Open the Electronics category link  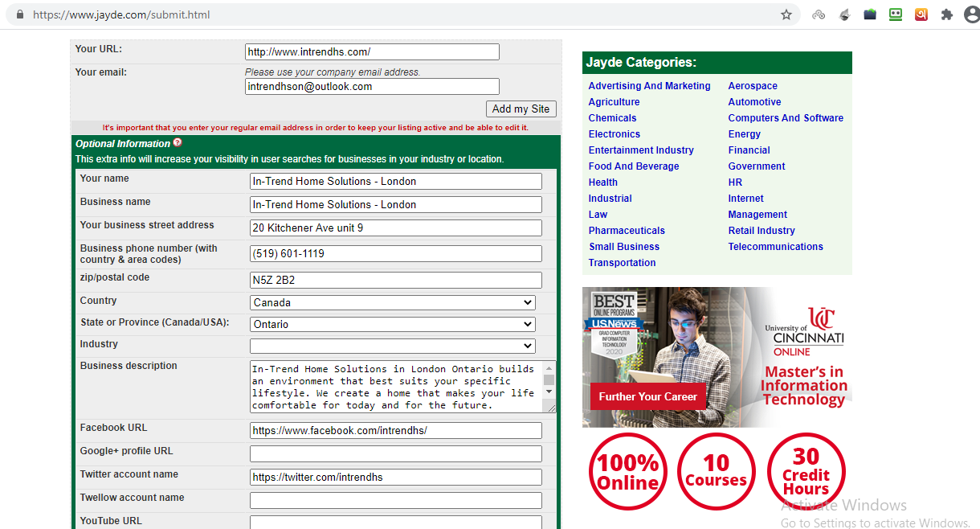(x=615, y=134)
